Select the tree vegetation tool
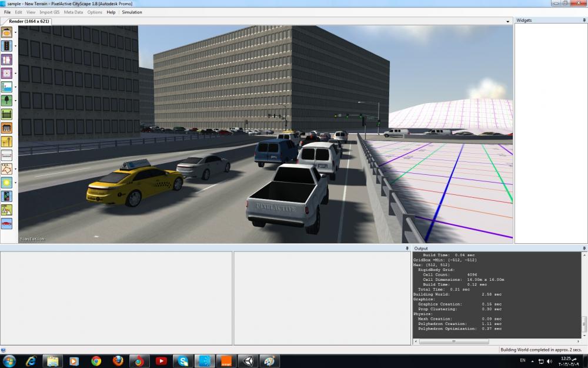Image resolution: width=588 pixels, height=368 pixels. 6,100
